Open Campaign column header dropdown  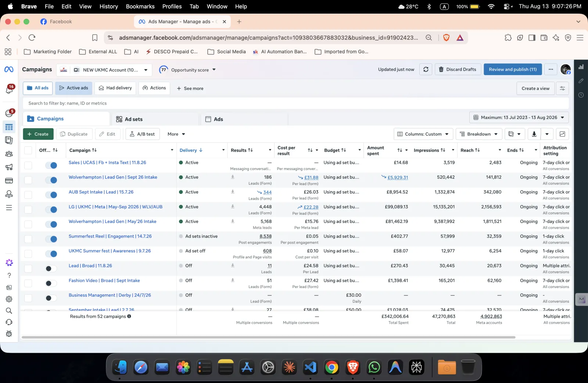click(x=172, y=150)
